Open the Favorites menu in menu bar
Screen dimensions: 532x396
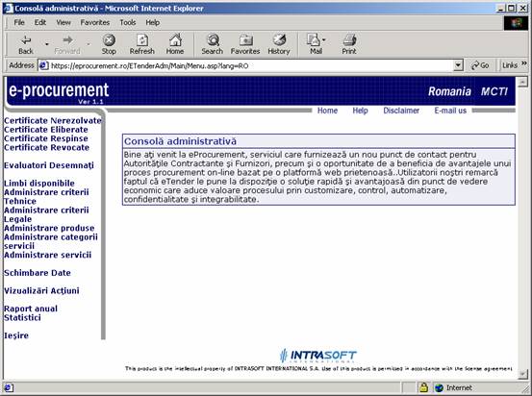click(95, 22)
